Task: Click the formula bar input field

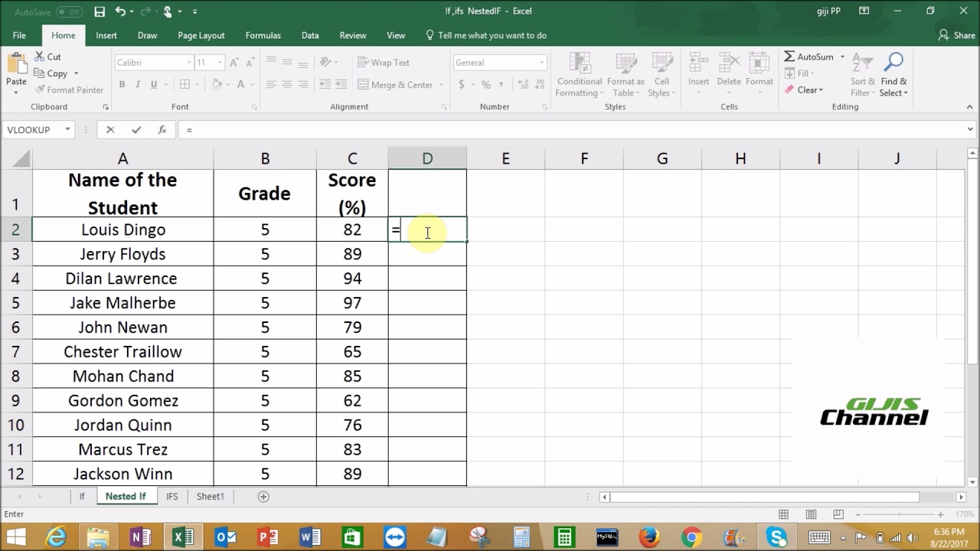Action: (570, 130)
